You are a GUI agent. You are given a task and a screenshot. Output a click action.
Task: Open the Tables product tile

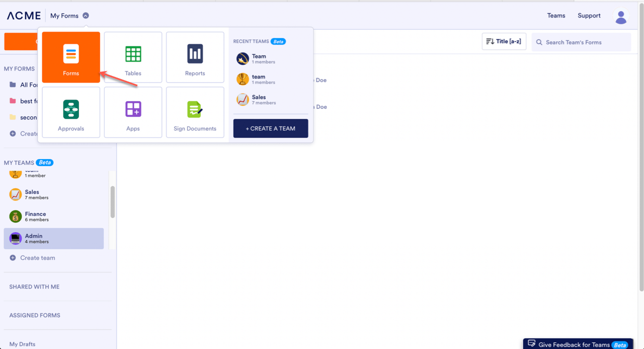(x=133, y=57)
